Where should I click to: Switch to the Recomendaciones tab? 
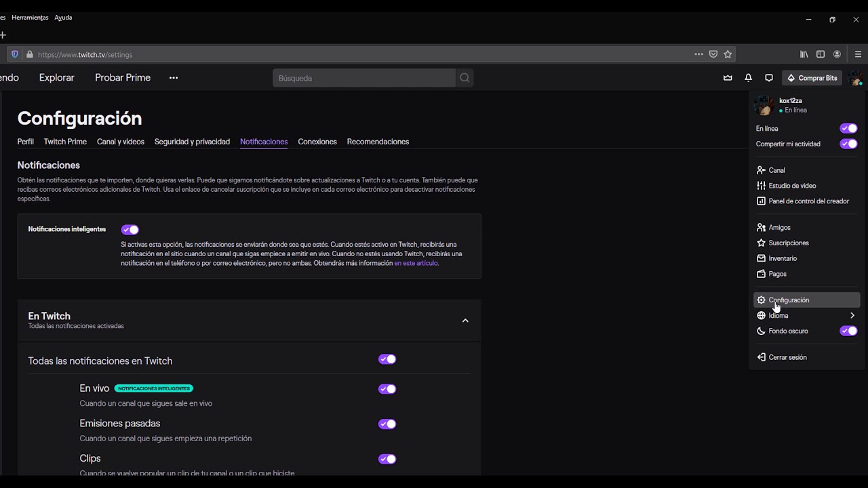pos(378,142)
